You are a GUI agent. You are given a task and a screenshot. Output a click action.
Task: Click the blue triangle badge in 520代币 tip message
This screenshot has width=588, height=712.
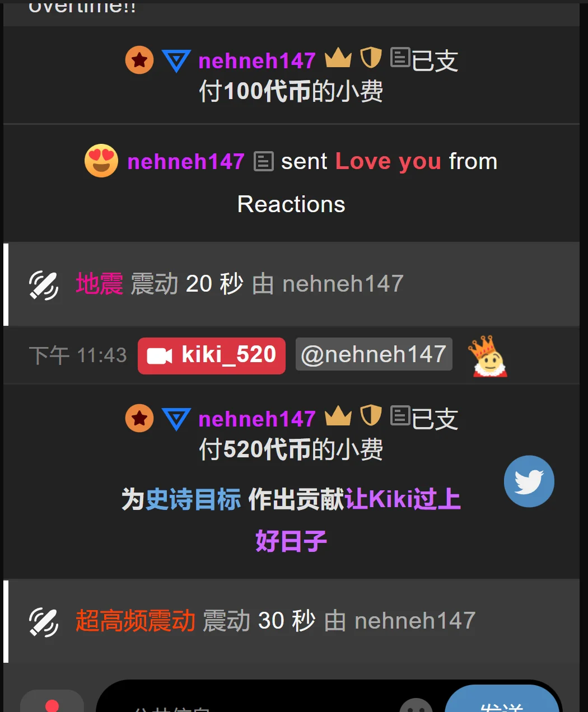pos(176,419)
